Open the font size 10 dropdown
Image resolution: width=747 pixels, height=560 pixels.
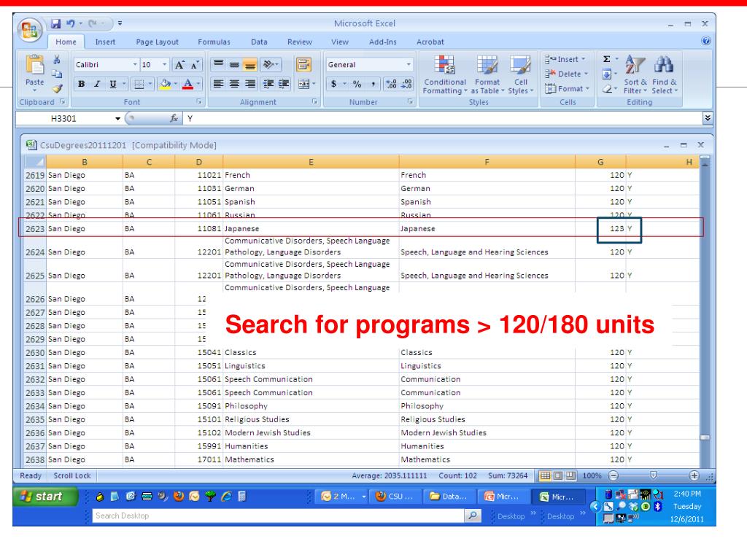coord(164,64)
